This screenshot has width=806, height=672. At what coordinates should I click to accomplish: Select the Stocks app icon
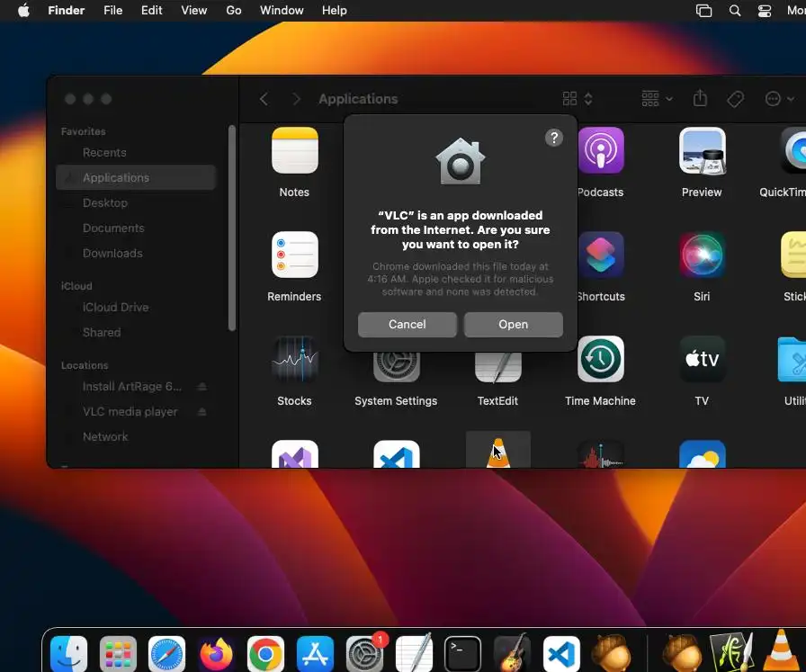tap(294, 359)
